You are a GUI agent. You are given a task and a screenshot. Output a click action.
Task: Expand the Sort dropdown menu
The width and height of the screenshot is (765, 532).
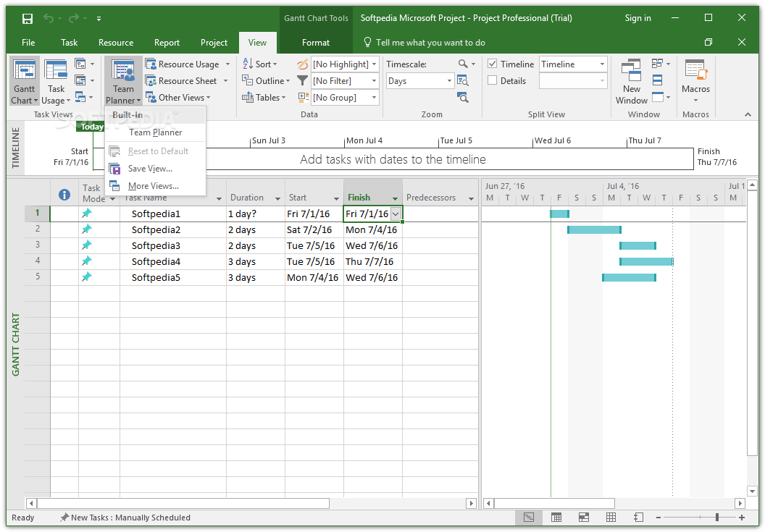point(259,64)
